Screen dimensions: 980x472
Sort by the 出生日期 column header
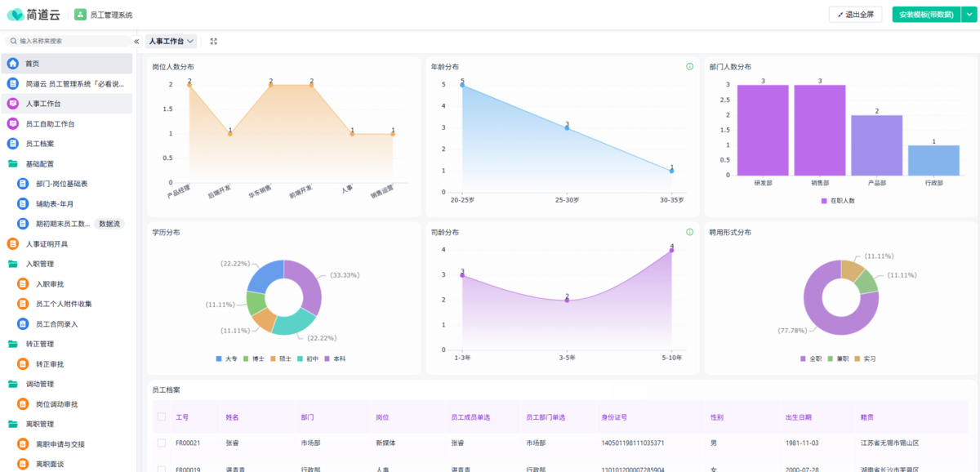(799, 417)
